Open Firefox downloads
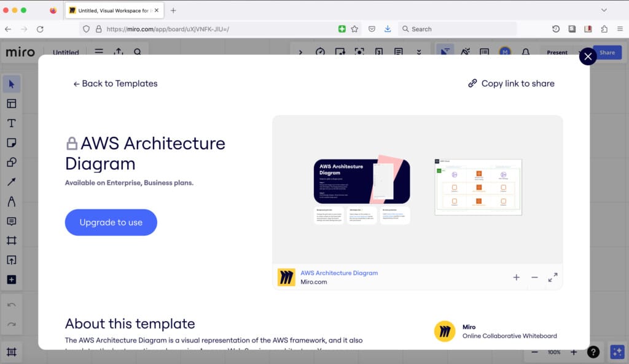Image resolution: width=629 pixels, height=364 pixels. [388, 29]
